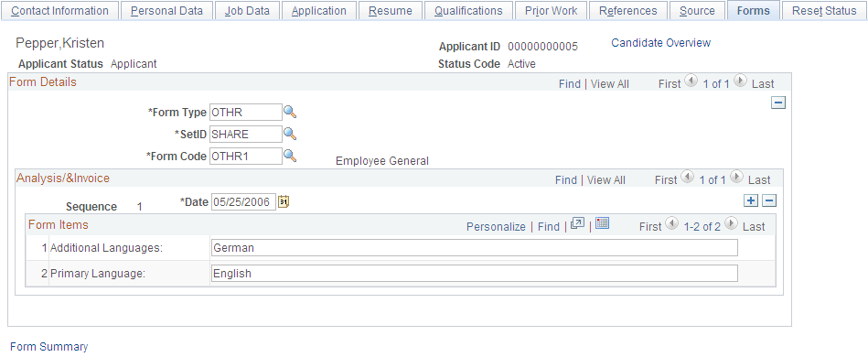Click the Applicant ID 00000000005

[542, 47]
